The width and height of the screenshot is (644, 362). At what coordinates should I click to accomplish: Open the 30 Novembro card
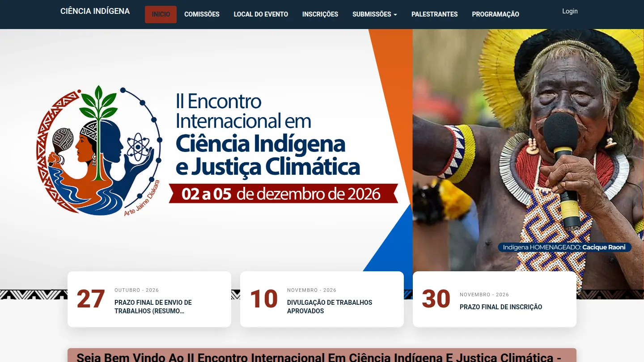click(495, 299)
